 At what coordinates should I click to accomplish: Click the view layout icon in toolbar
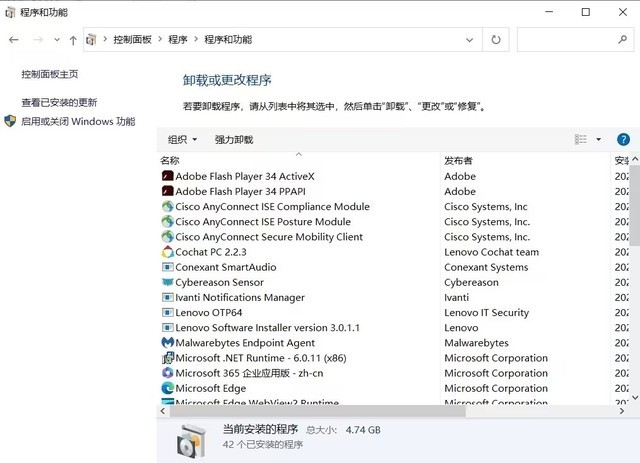[x=580, y=140]
